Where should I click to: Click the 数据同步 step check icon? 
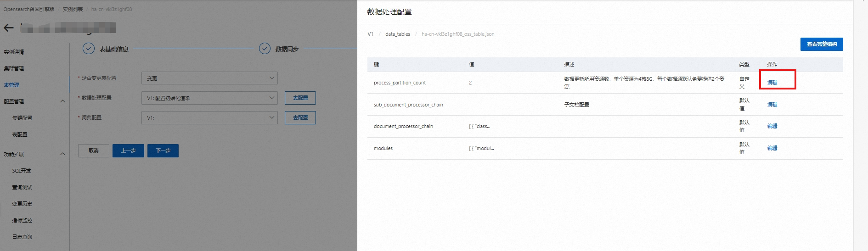click(x=265, y=49)
